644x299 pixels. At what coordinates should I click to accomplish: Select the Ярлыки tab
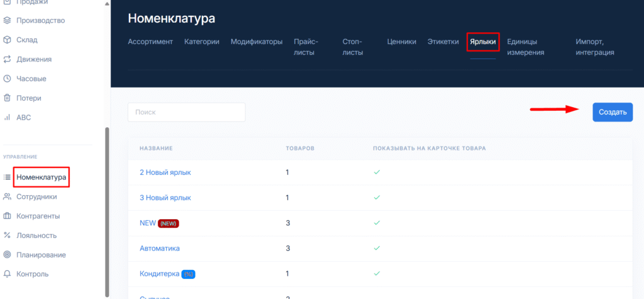tap(483, 42)
